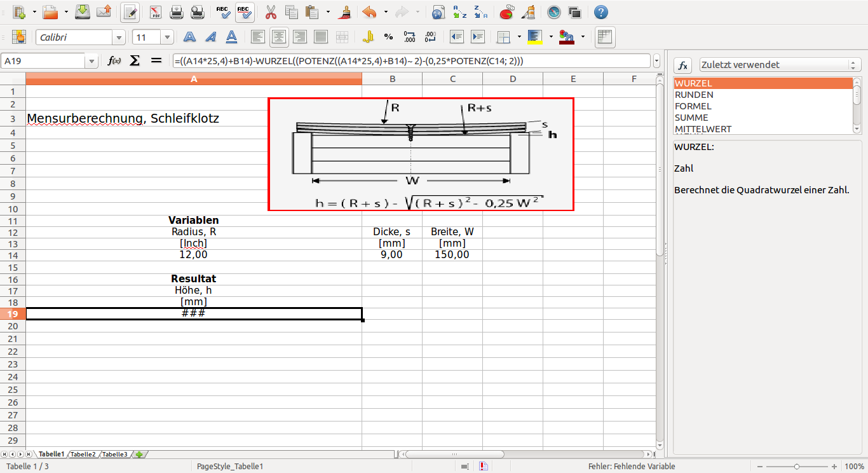Copy selection to the clipboard
The image size is (868, 473).
pyautogui.click(x=292, y=11)
